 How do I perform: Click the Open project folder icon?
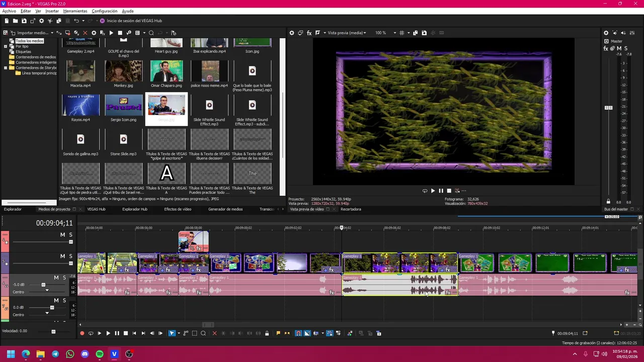pos(15,21)
